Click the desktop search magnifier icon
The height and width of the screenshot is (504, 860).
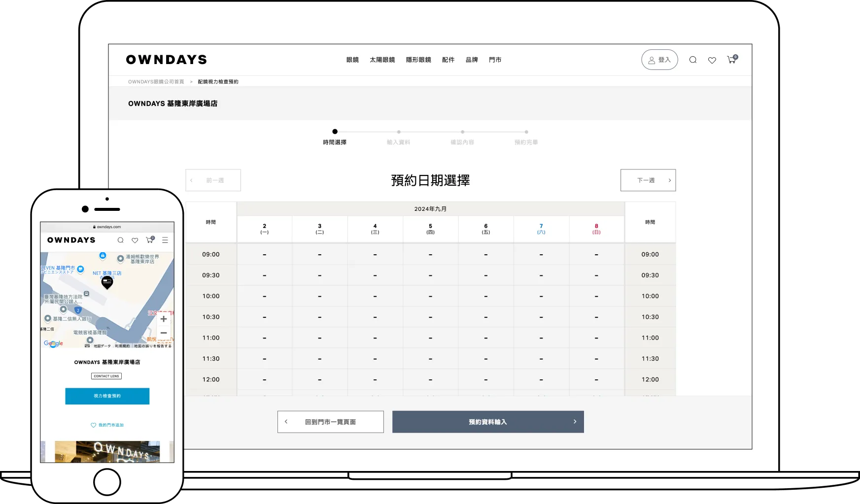(x=692, y=60)
